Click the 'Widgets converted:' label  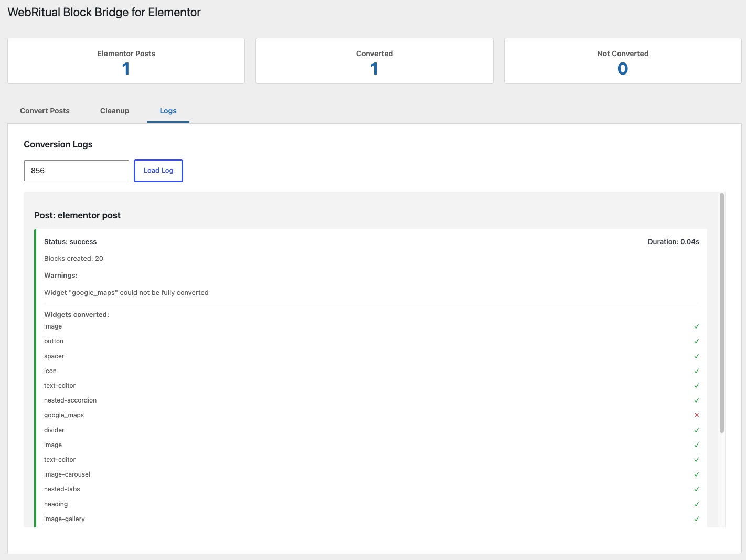(77, 315)
